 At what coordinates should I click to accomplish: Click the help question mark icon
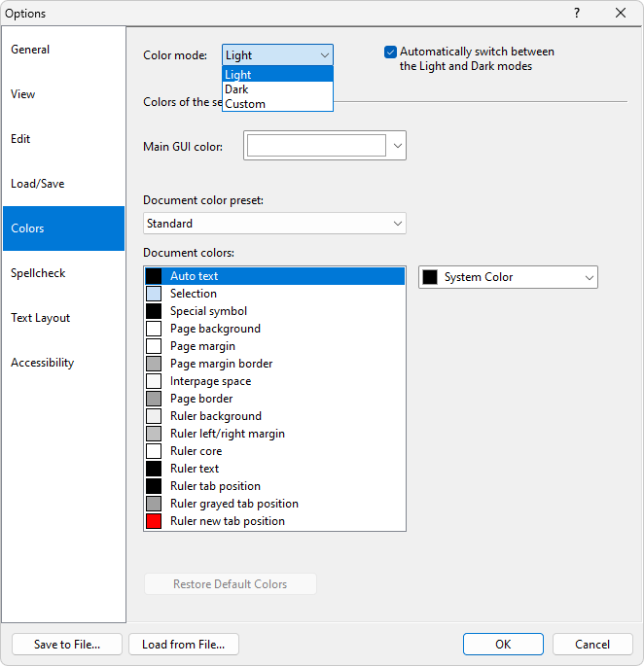577,14
